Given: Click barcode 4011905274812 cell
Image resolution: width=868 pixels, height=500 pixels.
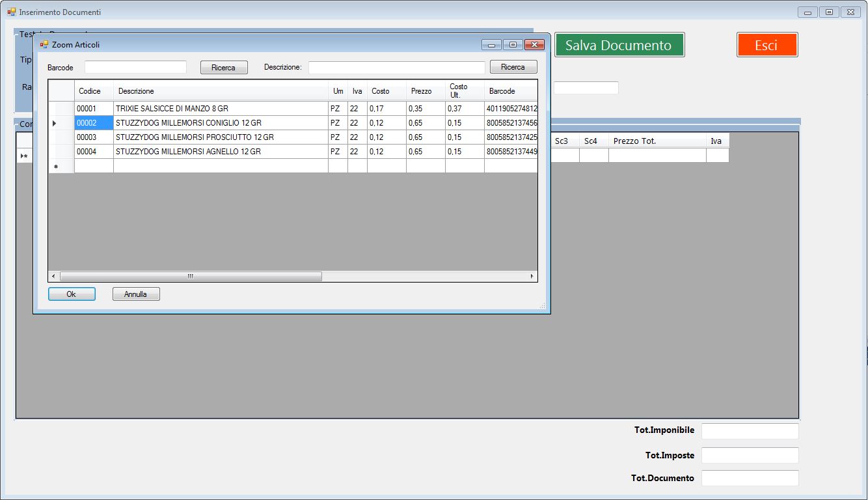Looking at the screenshot, I should [511, 109].
